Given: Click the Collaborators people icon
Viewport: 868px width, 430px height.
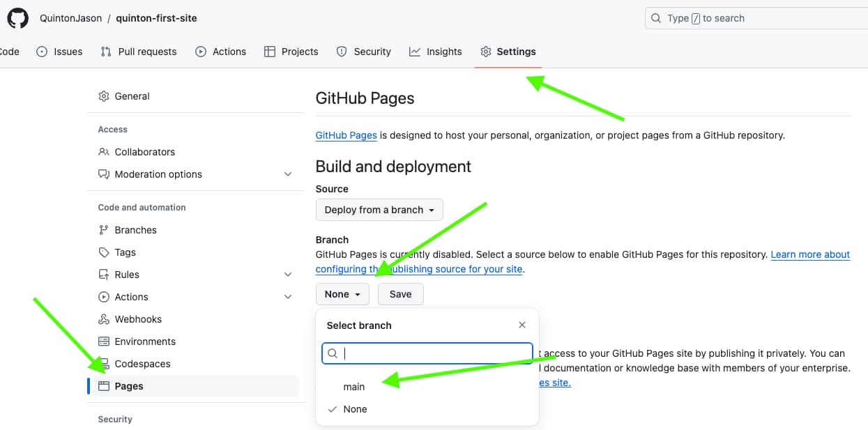Looking at the screenshot, I should pos(104,152).
